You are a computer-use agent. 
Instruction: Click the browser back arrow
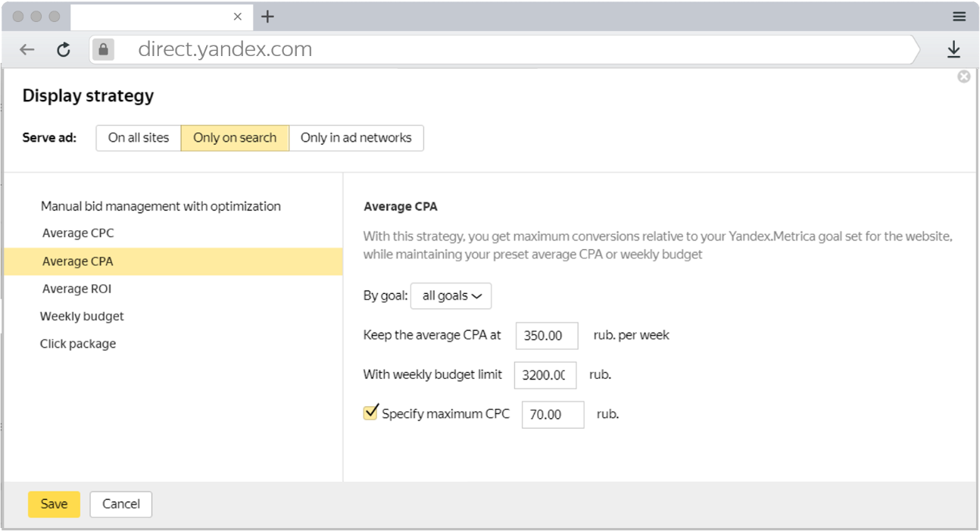[x=27, y=50]
